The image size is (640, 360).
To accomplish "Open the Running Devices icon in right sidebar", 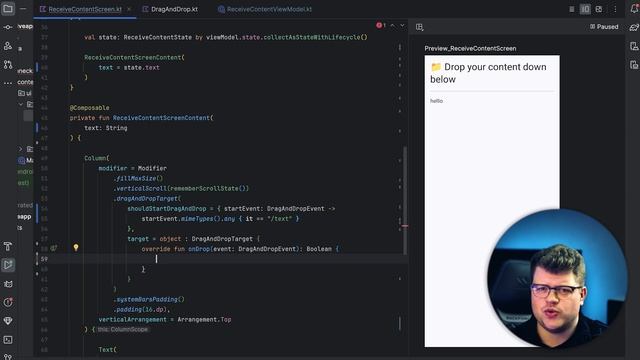I will tap(634, 64).
